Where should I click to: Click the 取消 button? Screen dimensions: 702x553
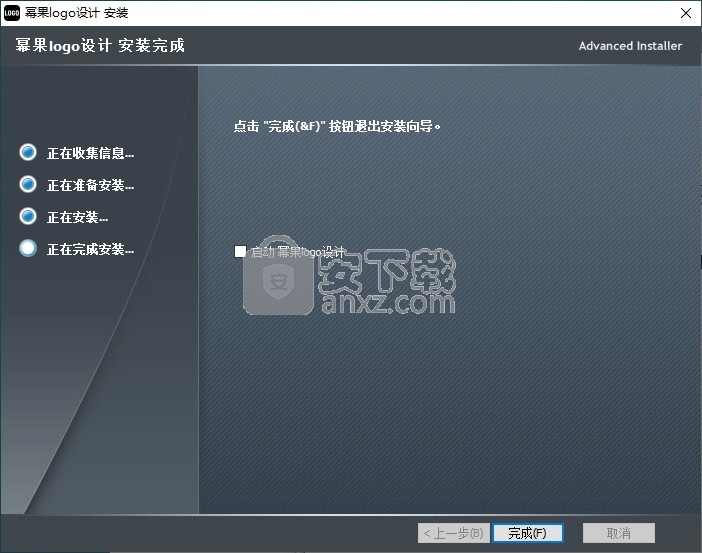tap(619, 533)
